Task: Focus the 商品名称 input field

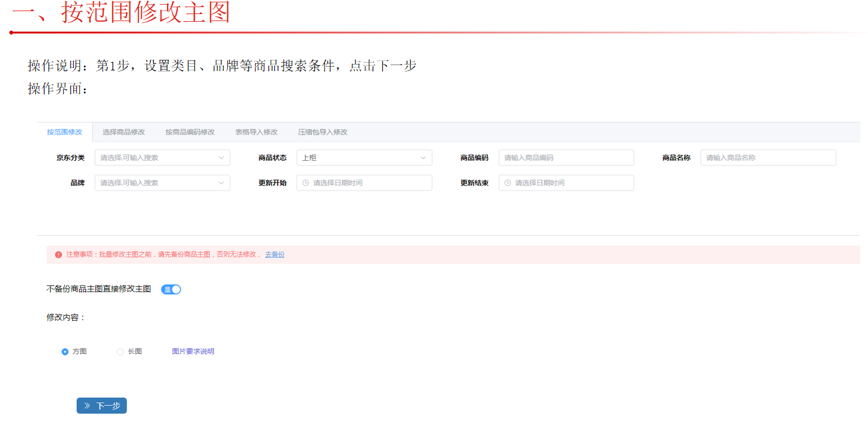Action: 768,158
